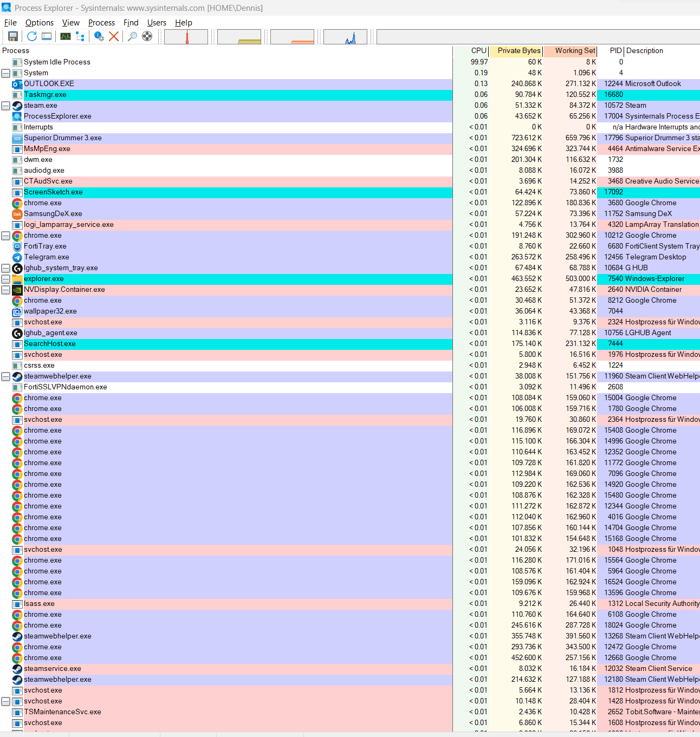700x737 pixels.
Task: Collapse steamwebhelper.exe PID 11960 node
Action: click(x=5, y=376)
